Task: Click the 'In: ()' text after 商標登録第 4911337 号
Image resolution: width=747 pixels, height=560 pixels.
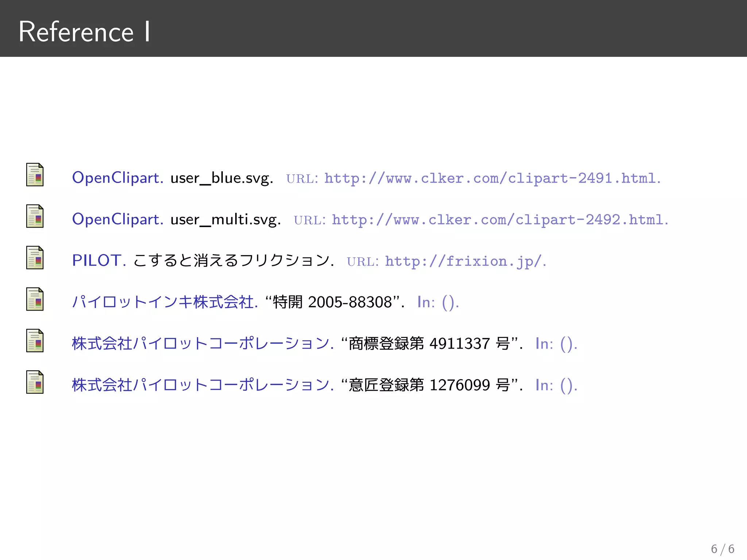Action: click(x=556, y=344)
